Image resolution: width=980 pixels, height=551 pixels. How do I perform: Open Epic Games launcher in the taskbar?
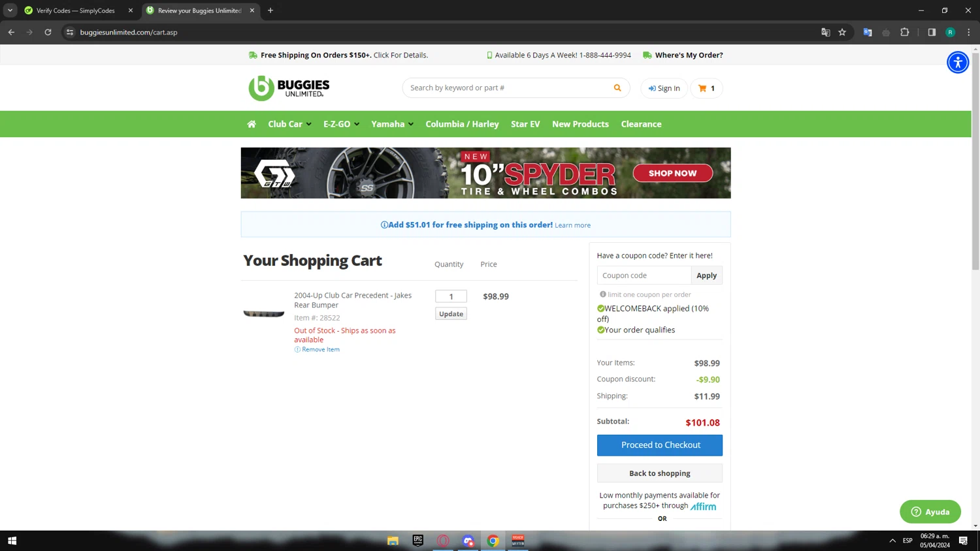point(418,541)
